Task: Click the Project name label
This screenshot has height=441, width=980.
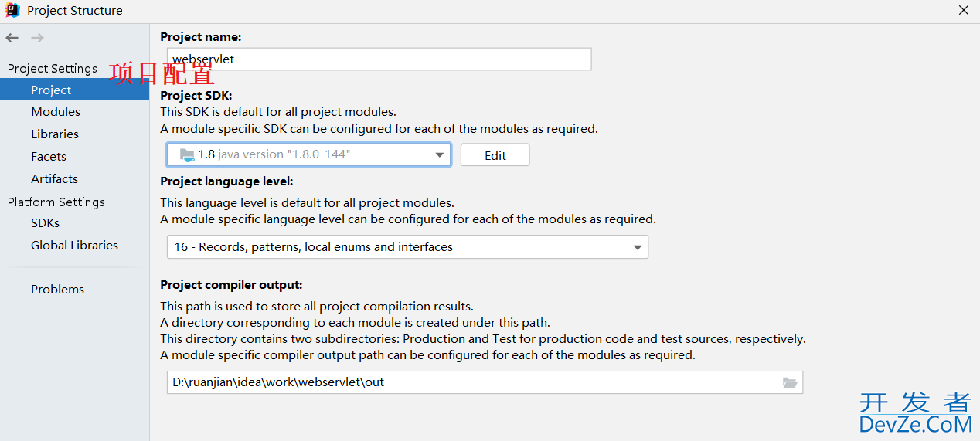Action: (x=201, y=37)
